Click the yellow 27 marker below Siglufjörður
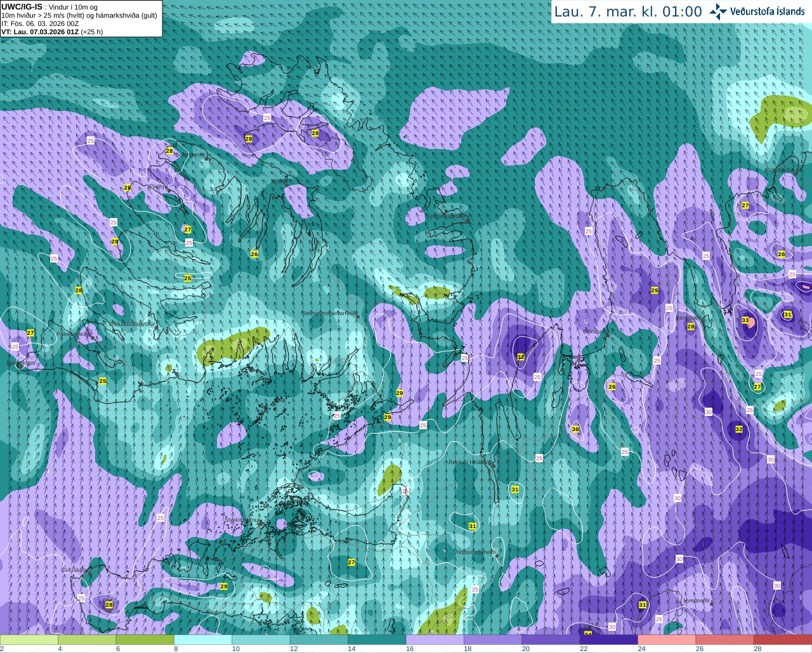This screenshot has height=653, width=812. tap(745, 205)
